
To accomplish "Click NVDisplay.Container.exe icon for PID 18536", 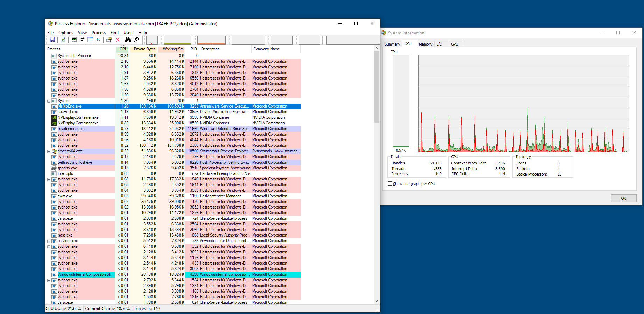I will click(54, 123).
